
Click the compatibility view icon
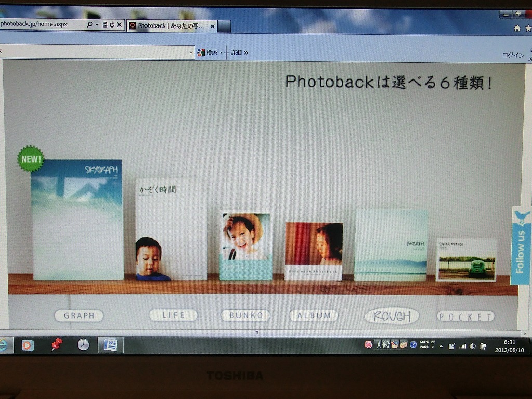tap(105, 25)
